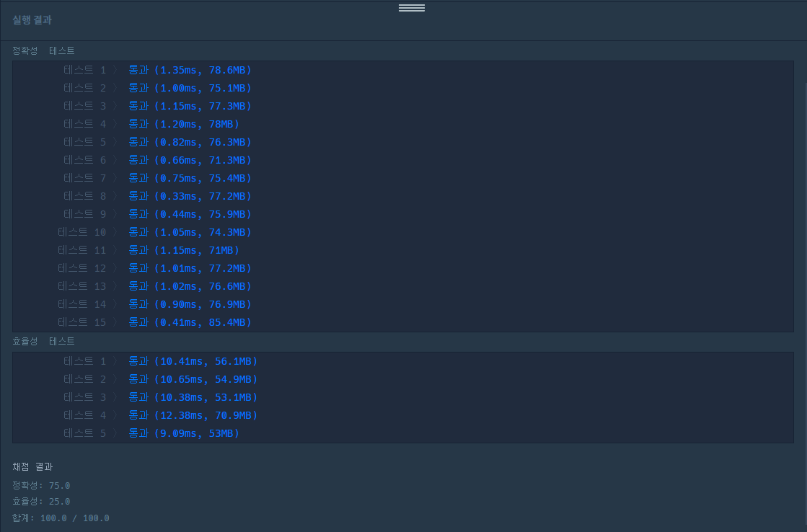Click the resize handle above 실행 결과
The image size is (807, 532).
411,8
